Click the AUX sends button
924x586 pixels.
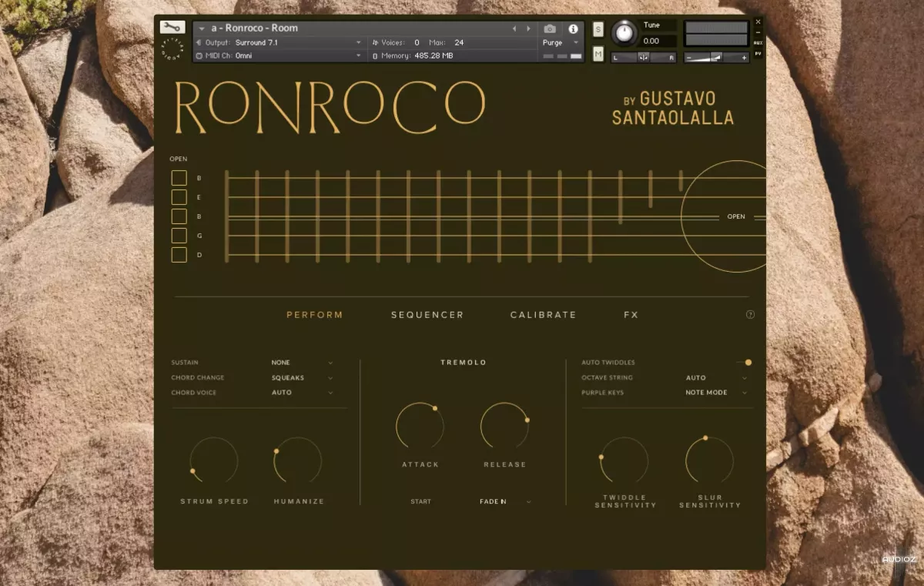point(758,43)
